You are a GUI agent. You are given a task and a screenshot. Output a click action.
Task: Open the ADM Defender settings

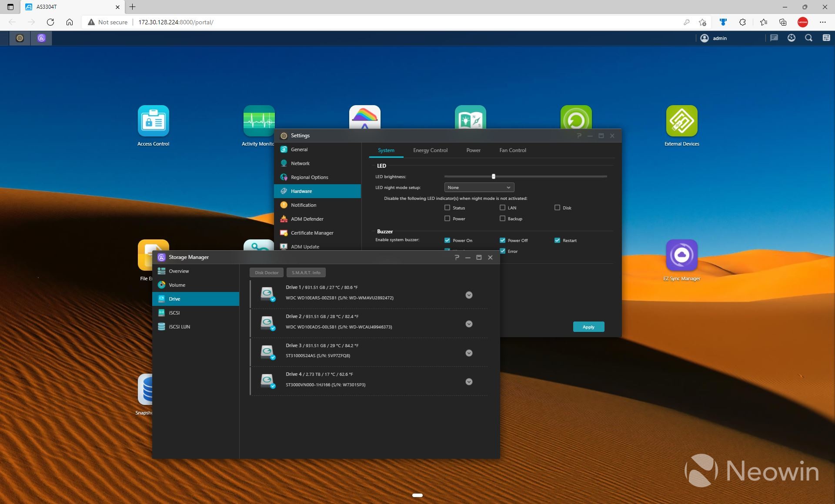[x=307, y=219]
